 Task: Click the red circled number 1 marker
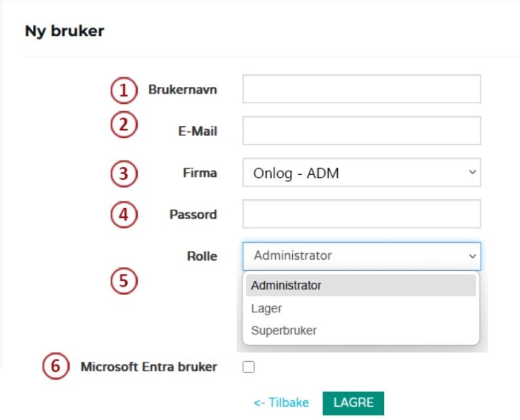tap(123, 90)
